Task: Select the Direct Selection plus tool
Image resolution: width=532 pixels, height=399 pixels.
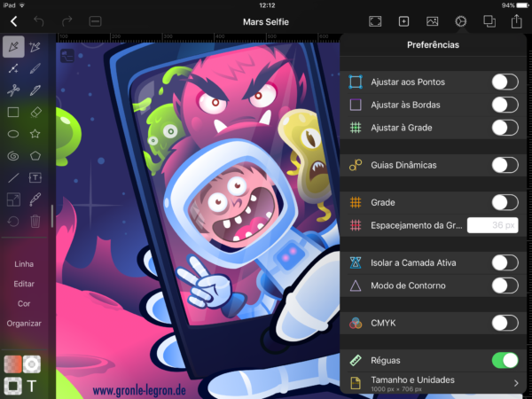Action: pyautogui.click(x=35, y=47)
